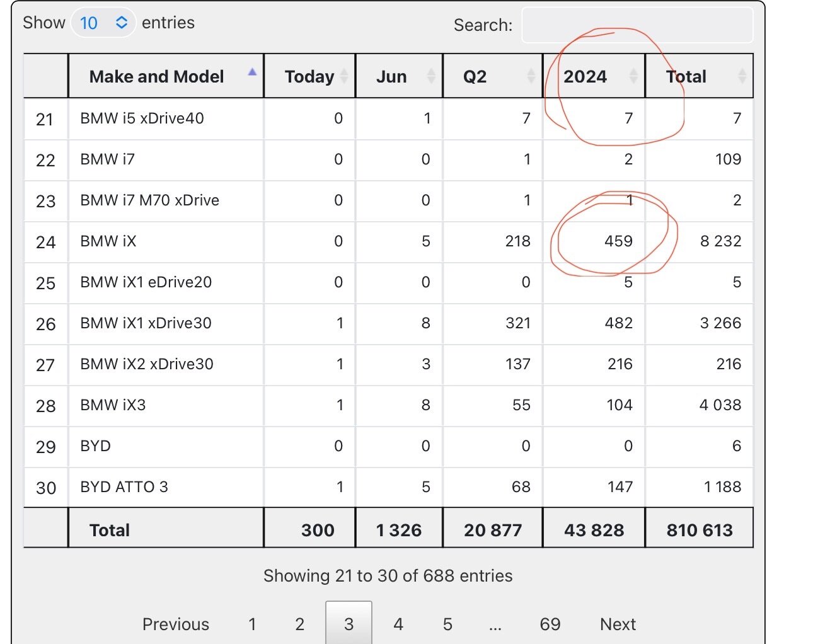The height and width of the screenshot is (644, 813).
Task: Click BMW iX total value 8 232
Action: [720, 241]
